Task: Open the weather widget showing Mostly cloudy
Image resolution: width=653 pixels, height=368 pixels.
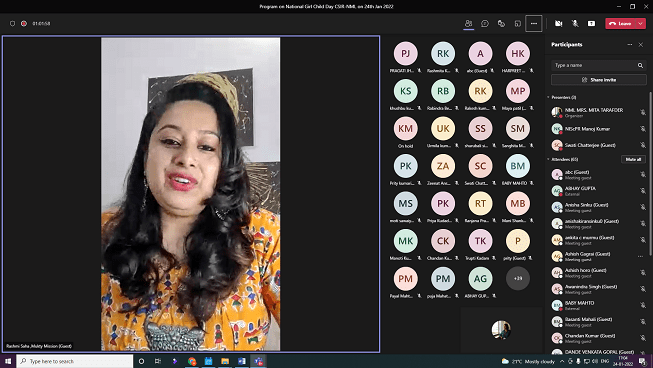Action: (528, 361)
